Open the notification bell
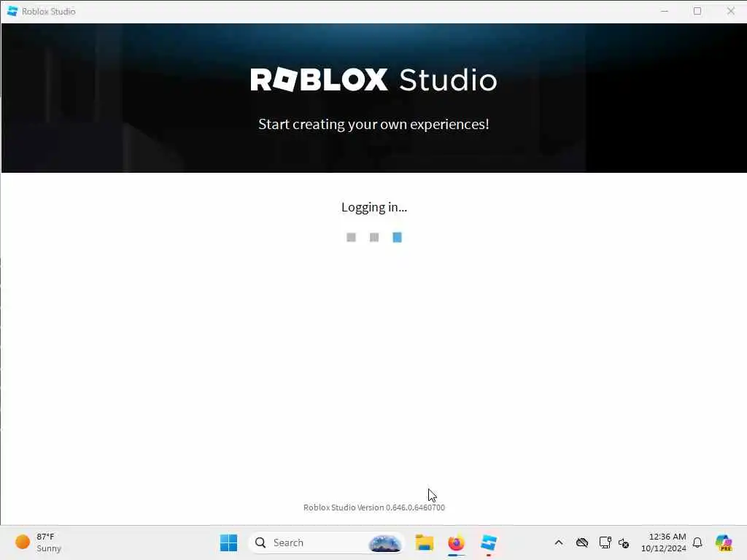 tap(697, 542)
